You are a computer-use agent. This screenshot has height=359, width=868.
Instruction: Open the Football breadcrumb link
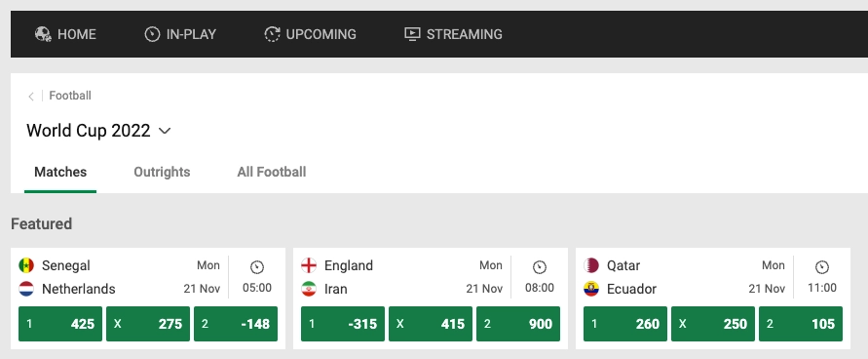(70, 96)
